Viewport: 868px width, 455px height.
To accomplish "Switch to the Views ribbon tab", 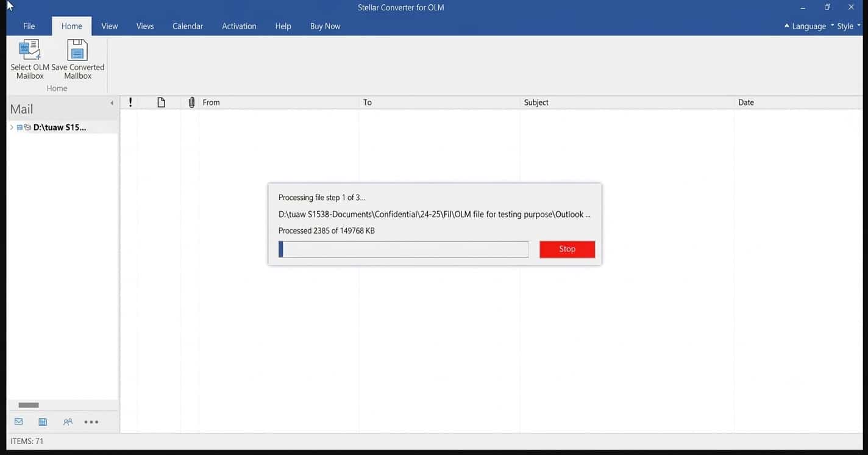I will [145, 26].
